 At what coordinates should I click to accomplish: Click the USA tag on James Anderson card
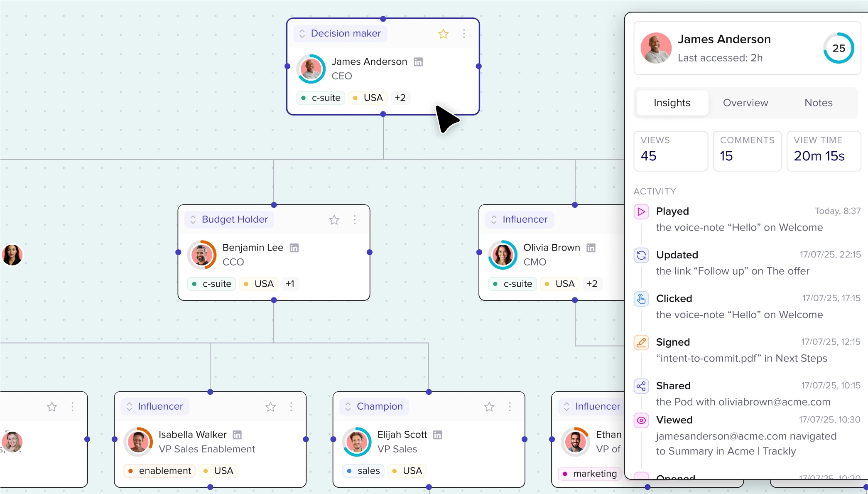(368, 98)
